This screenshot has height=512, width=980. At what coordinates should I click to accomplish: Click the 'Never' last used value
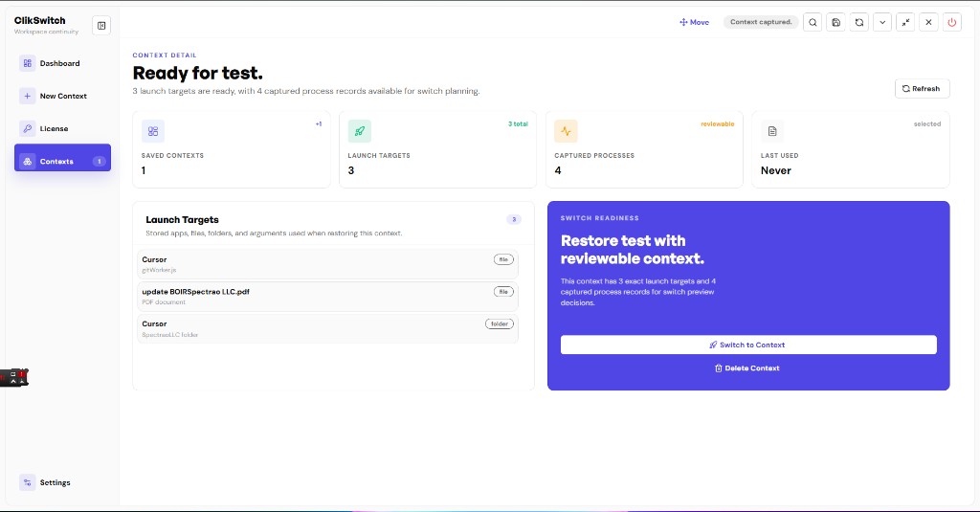tap(775, 170)
